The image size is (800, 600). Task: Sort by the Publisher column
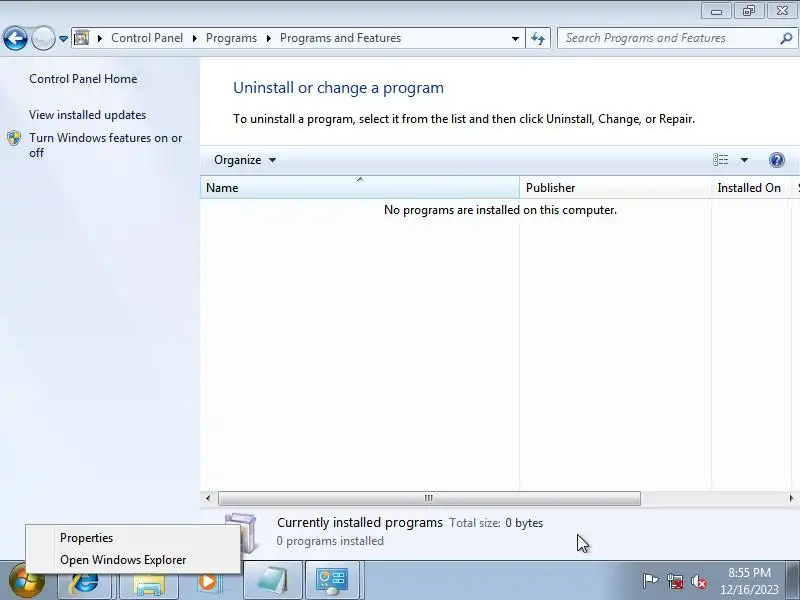(x=615, y=188)
